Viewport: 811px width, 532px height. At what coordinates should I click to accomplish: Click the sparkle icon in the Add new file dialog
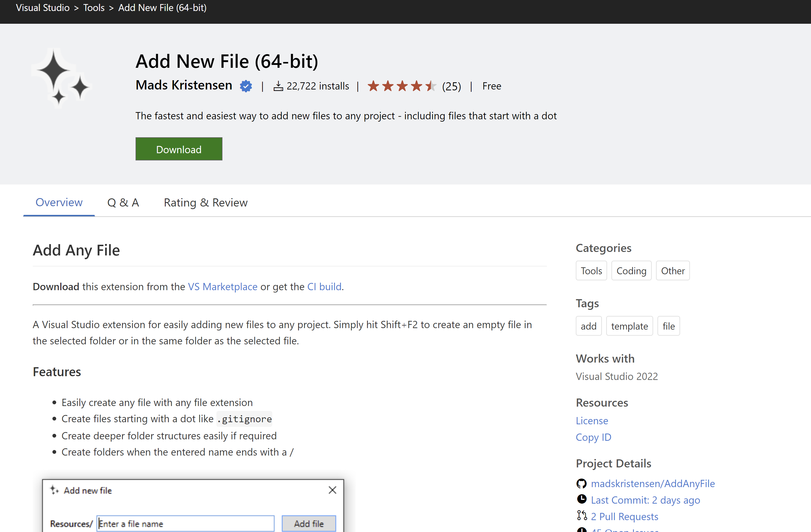tap(55, 490)
